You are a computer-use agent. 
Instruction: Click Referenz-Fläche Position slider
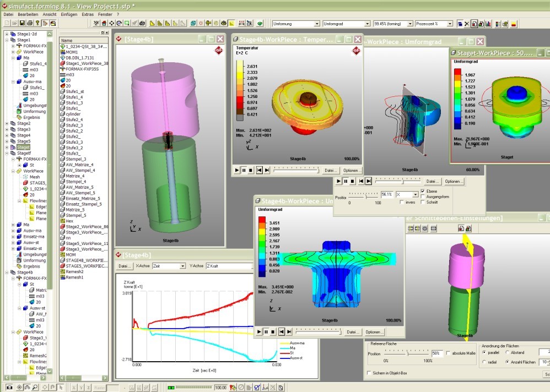click(x=407, y=353)
